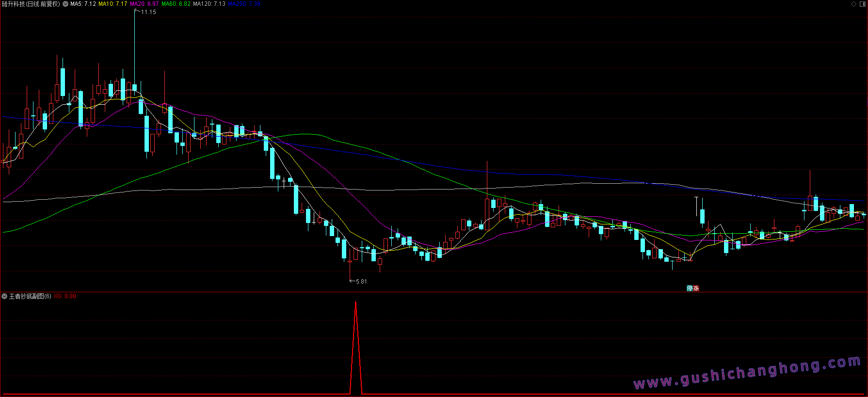Expand the 王者抄底副图 indicator dropdown arrow
Screen dimensions: 868x397
coord(4,296)
